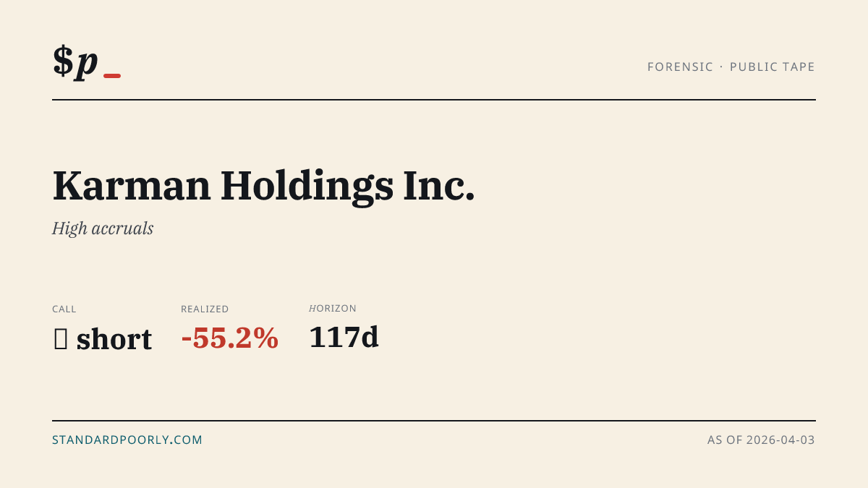Click the PUBLIC TAPE header label
This screenshot has height=488, width=868.
[773, 67]
